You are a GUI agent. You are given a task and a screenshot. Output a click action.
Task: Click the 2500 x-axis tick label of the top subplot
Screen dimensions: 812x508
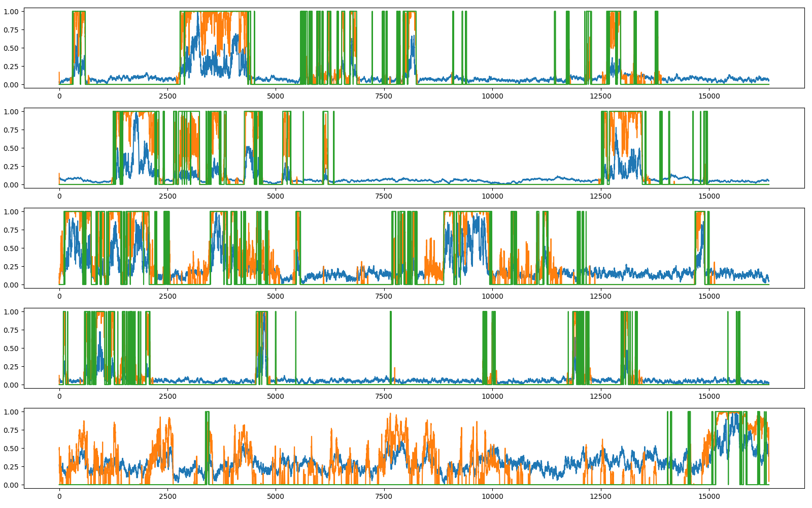167,96
